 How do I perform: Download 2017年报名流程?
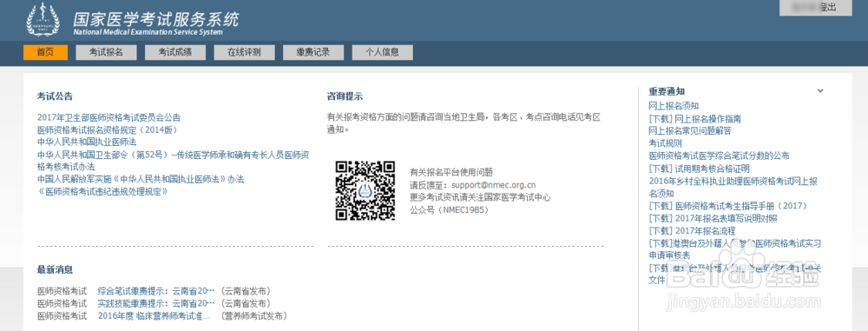692,230
